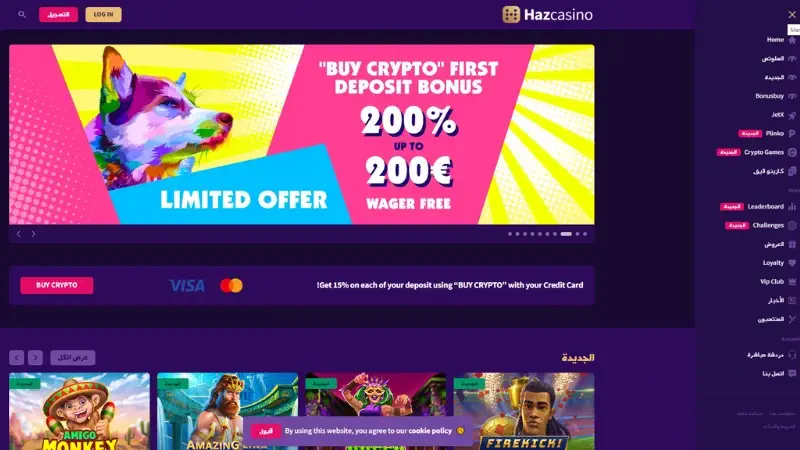Click the pink register button

point(59,14)
